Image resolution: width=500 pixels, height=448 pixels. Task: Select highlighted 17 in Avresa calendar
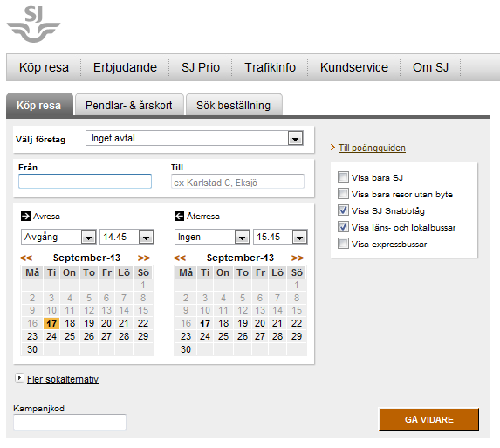click(51, 323)
